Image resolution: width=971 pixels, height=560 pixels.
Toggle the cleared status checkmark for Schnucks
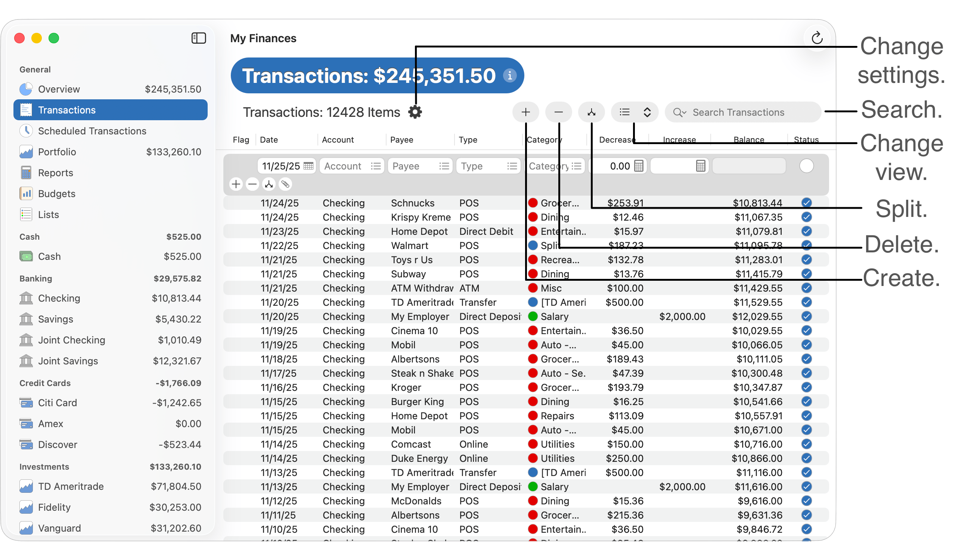pos(806,203)
